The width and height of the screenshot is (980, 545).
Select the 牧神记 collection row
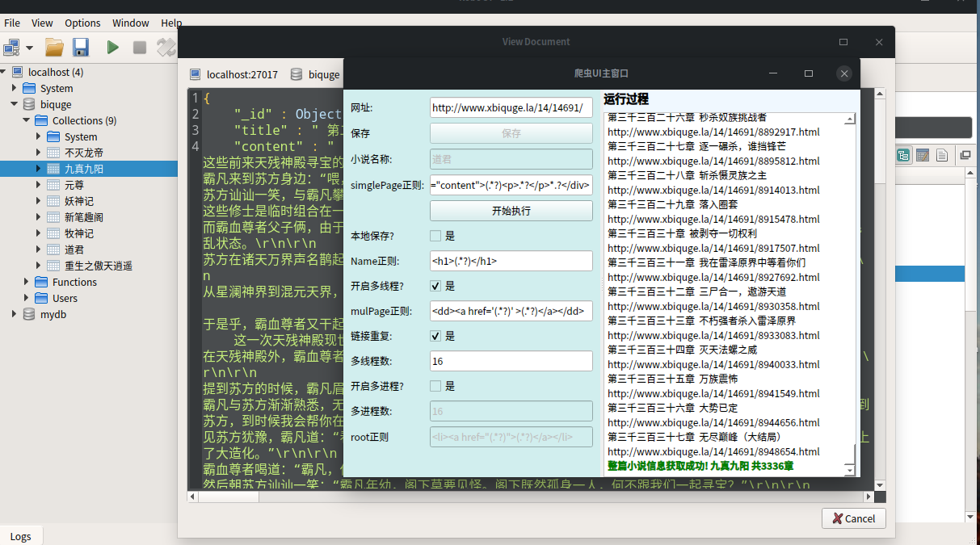click(89, 233)
